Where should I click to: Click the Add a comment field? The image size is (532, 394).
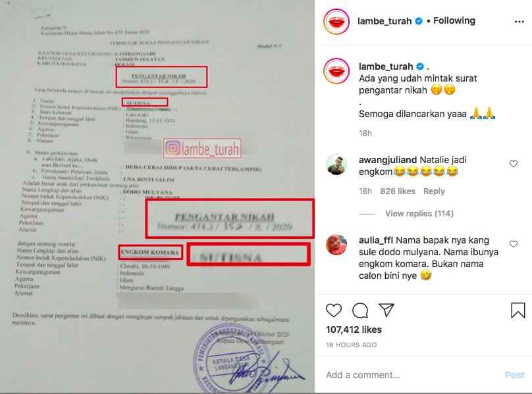tap(412, 375)
